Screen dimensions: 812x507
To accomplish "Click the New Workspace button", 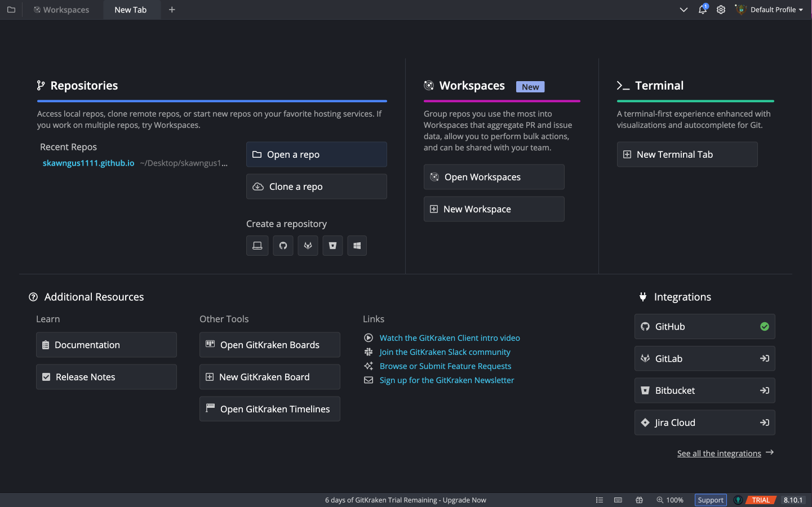I will (x=494, y=209).
